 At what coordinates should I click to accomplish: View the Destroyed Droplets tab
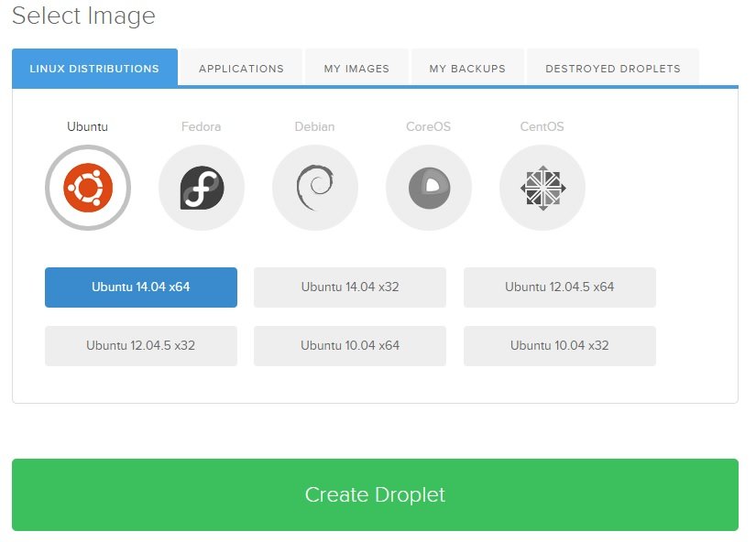click(613, 68)
